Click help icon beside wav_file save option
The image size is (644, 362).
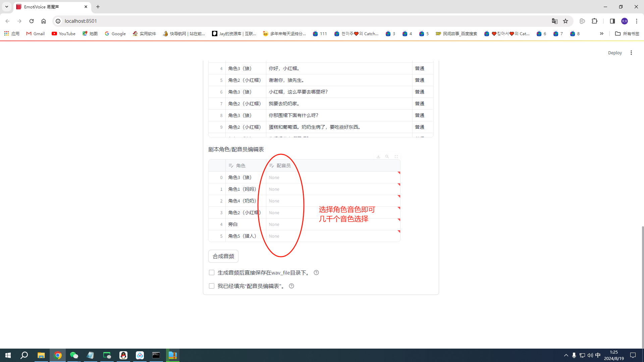coord(316,273)
